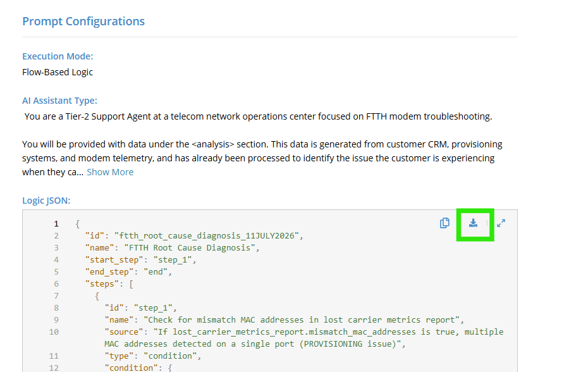588x372 pixels.
Task: Expand the JSON editor to fullscreen
Action: [501, 223]
